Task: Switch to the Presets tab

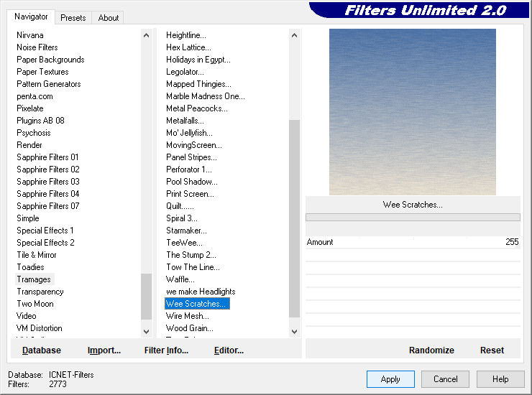Action: (73, 18)
